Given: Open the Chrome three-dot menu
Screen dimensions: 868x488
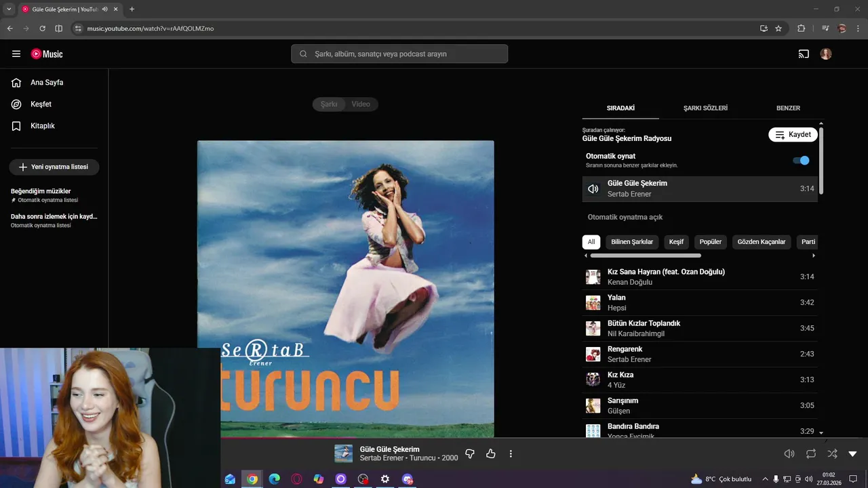Looking at the screenshot, I should 857,28.
